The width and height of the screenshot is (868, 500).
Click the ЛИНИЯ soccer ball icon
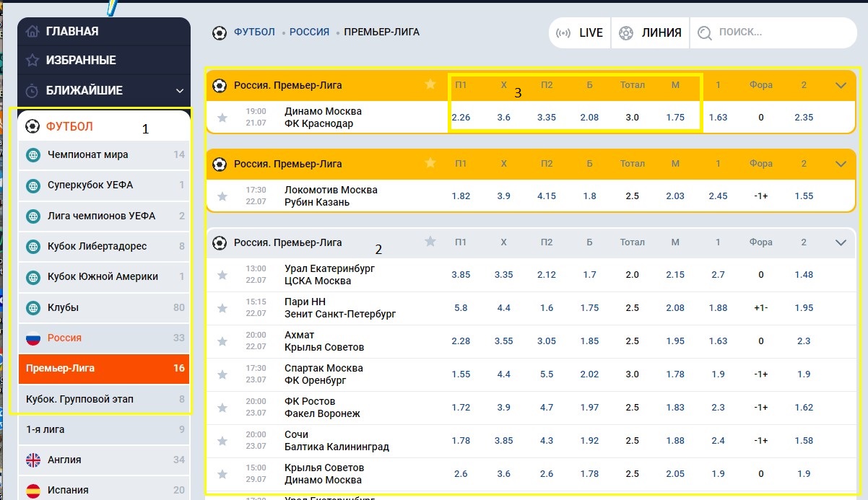coord(626,32)
